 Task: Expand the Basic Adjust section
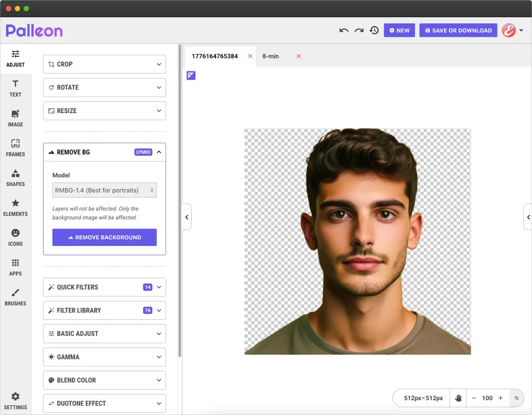tap(104, 334)
